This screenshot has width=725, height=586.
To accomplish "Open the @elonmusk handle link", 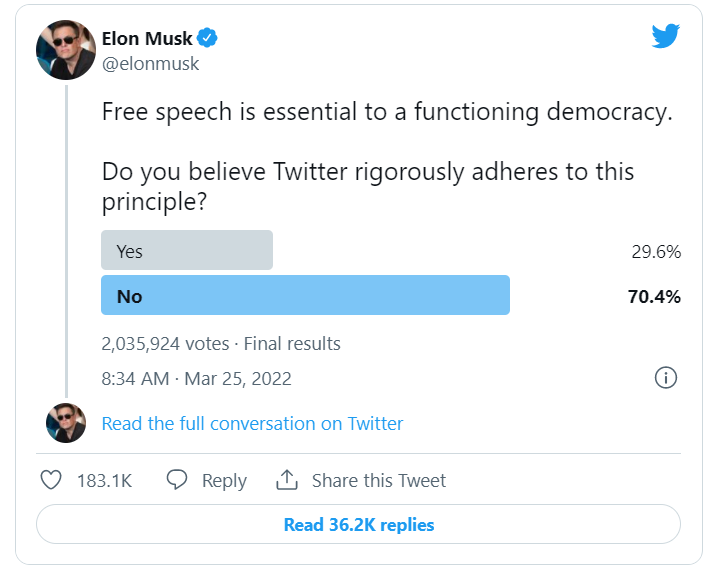I will [x=151, y=63].
